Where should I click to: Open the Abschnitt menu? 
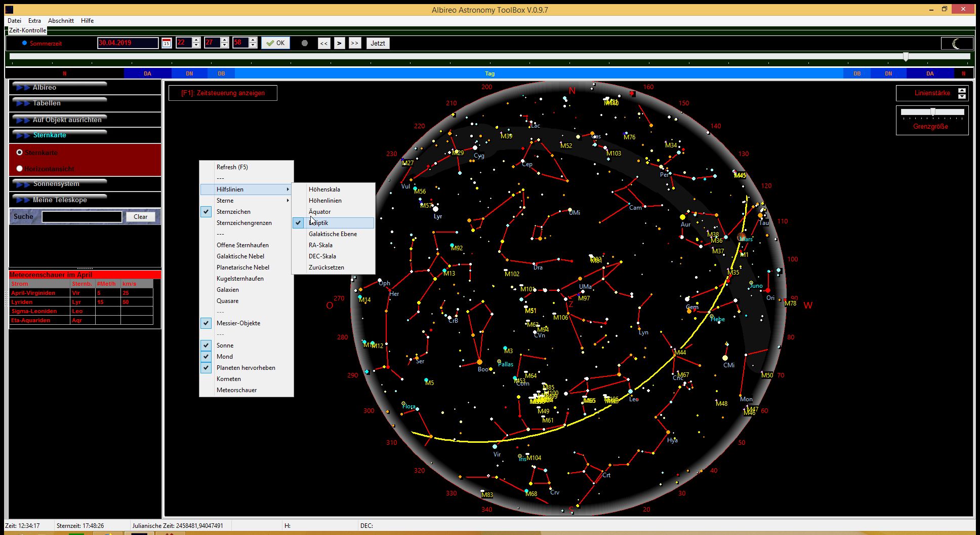point(61,21)
